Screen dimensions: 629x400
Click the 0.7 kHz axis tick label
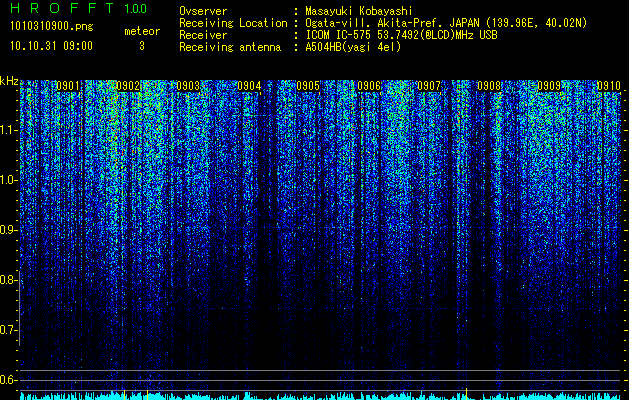[x=8, y=330]
